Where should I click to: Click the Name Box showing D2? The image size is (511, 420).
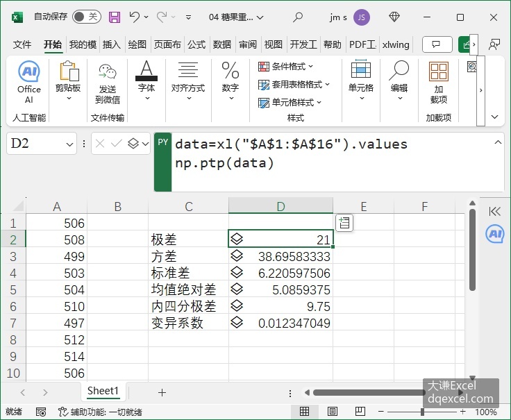[36, 143]
